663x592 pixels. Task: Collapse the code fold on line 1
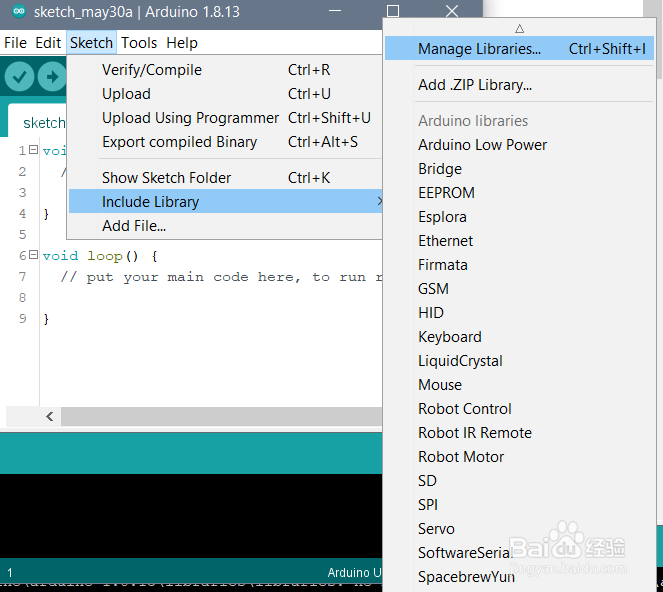pos(33,150)
